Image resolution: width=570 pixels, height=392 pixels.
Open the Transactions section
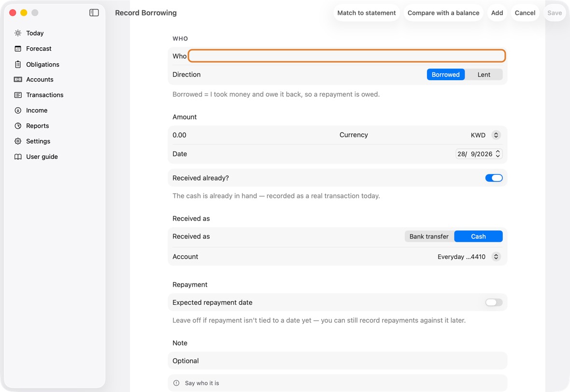coord(45,95)
